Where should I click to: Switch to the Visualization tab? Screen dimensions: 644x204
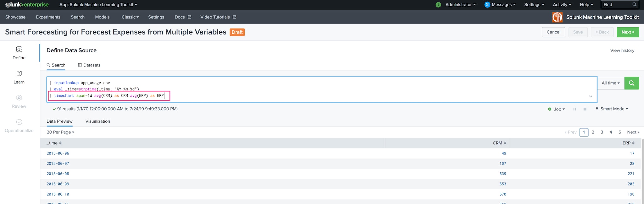(x=97, y=121)
